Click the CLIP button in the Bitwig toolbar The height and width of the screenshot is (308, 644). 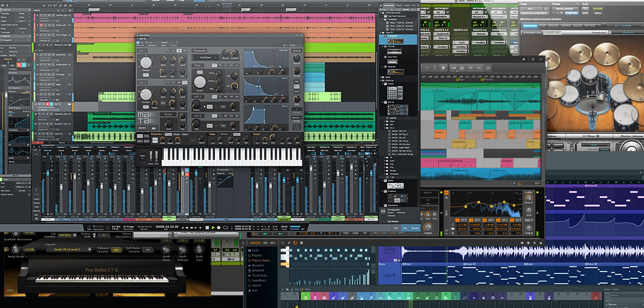(454, 67)
